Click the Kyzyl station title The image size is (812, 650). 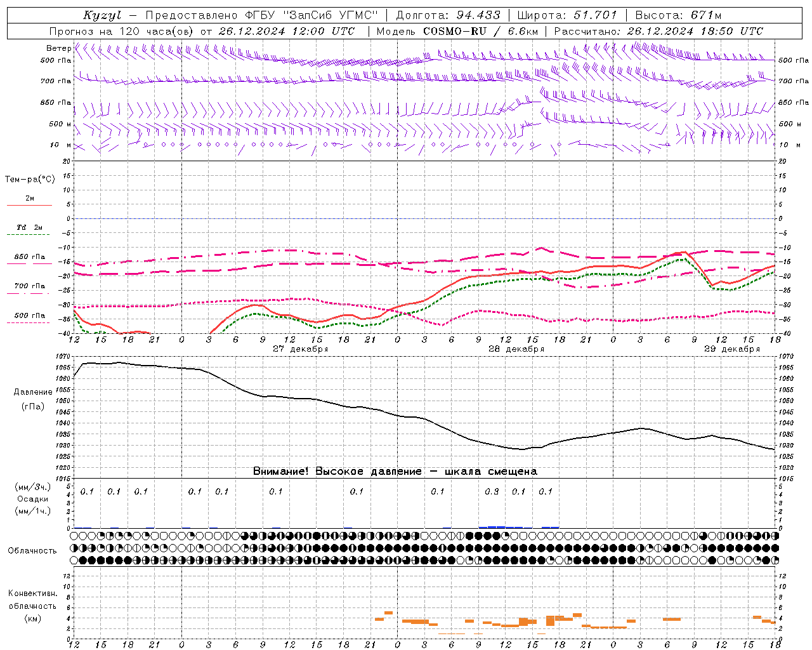tap(101, 15)
